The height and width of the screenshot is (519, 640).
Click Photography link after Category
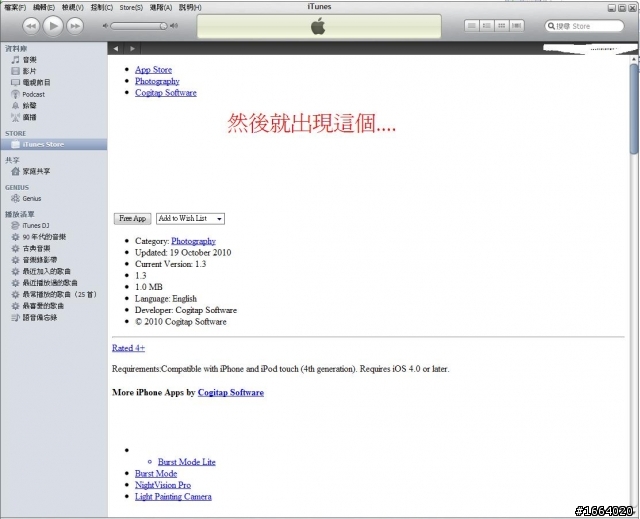(193, 241)
